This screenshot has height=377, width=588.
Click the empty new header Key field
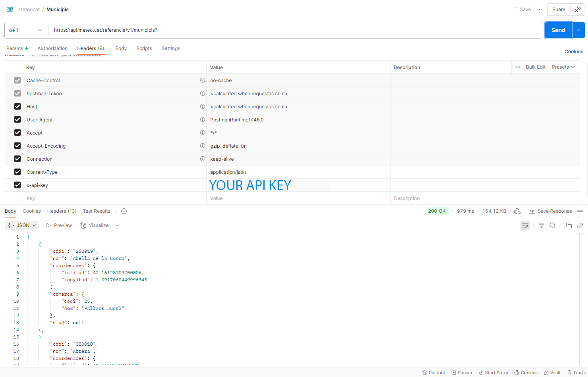pyautogui.click(x=114, y=198)
